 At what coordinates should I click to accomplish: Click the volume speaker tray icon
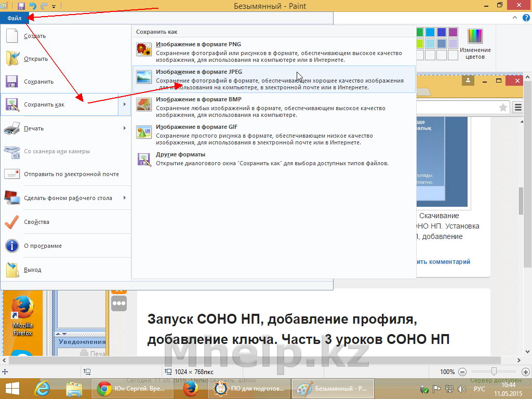[x=461, y=389]
